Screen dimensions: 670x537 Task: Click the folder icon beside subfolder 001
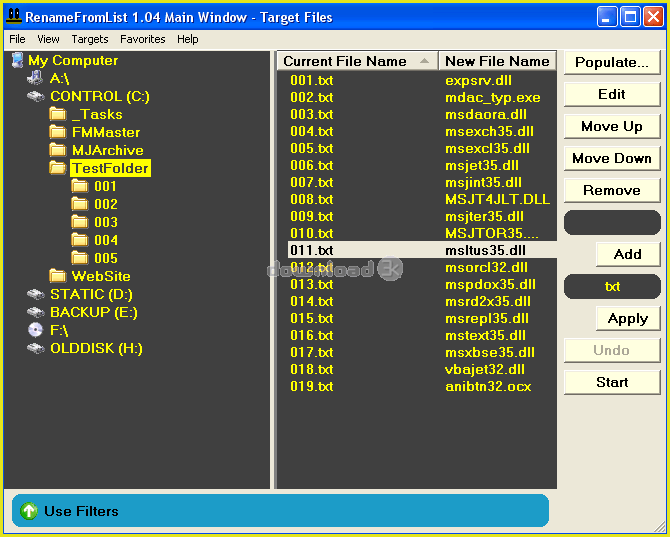(80, 186)
